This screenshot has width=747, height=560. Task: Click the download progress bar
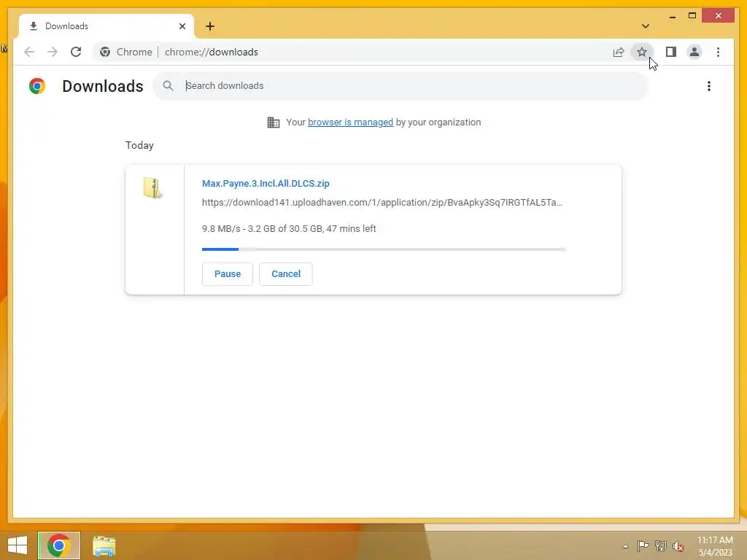click(x=384, y=249)
